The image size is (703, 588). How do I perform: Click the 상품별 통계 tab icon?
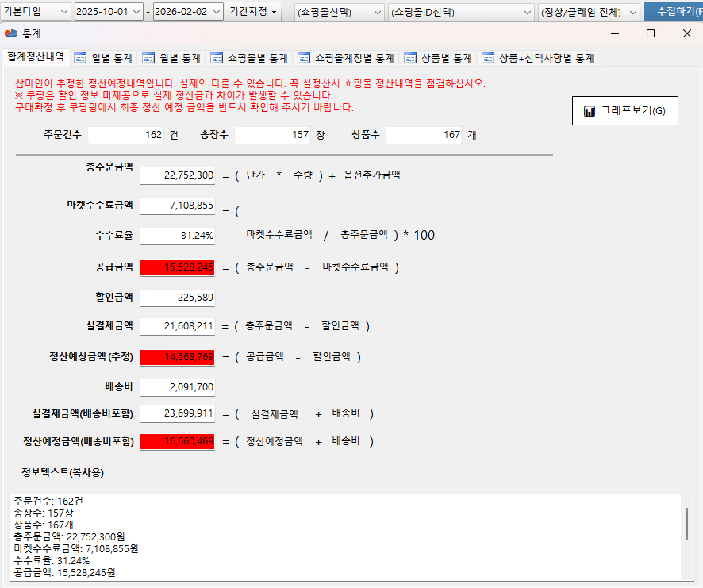(410, 58)
